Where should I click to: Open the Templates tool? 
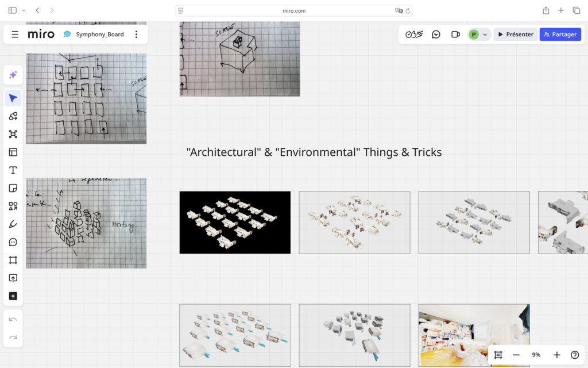coord(13,152)
